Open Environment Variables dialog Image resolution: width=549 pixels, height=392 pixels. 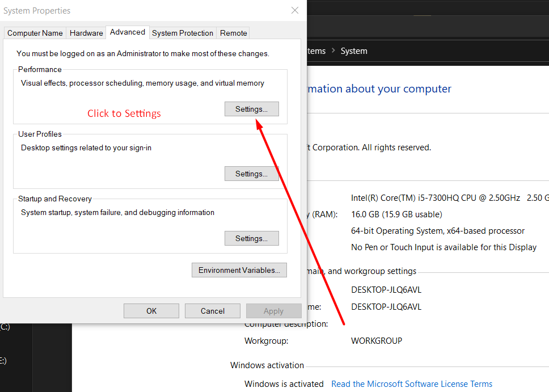click(239, 270)
